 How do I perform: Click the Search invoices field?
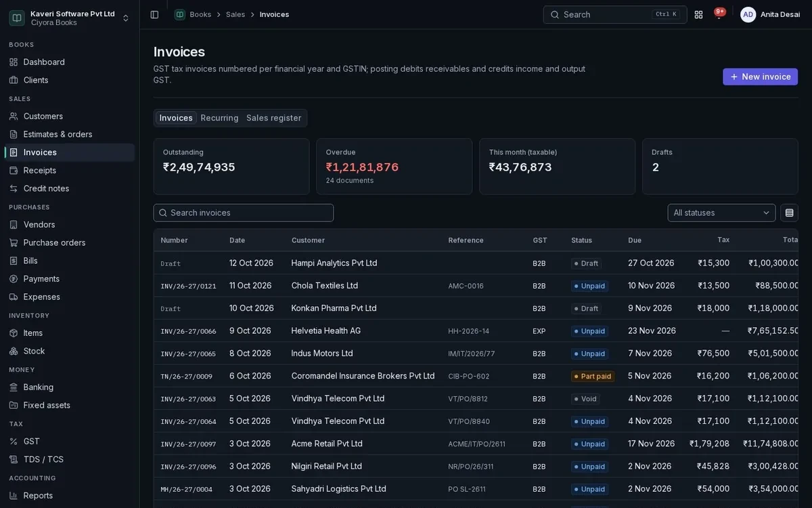coord(244,213)
